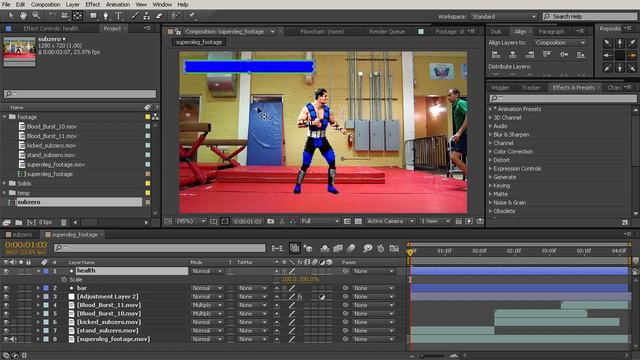
Task: Expand the Keying effects category
Action: click(x=491, y=186)
